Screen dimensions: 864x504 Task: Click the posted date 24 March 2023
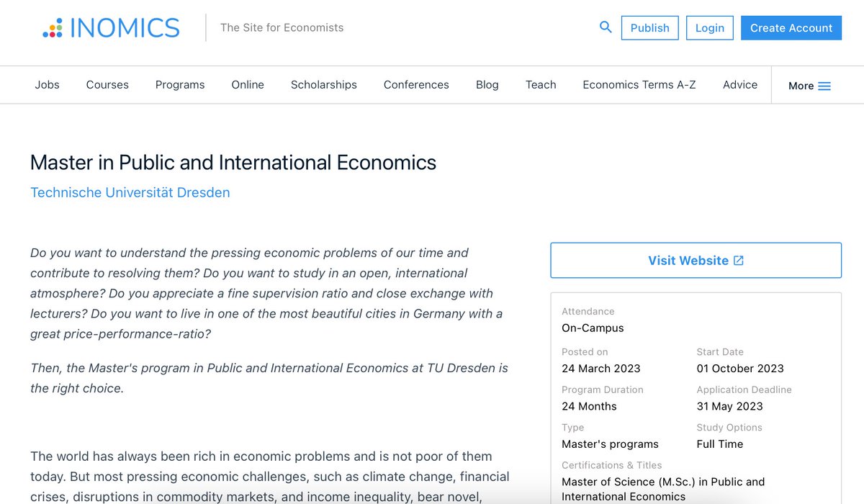point(600,369)
